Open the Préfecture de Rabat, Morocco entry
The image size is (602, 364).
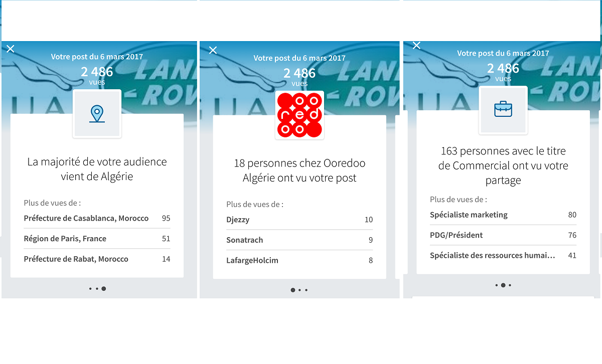(x=97, y=259)
